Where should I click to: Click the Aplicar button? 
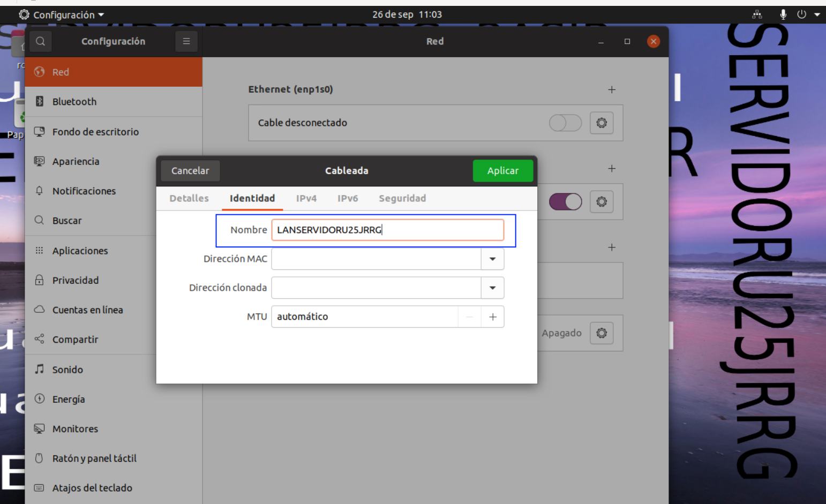(502, 171)
